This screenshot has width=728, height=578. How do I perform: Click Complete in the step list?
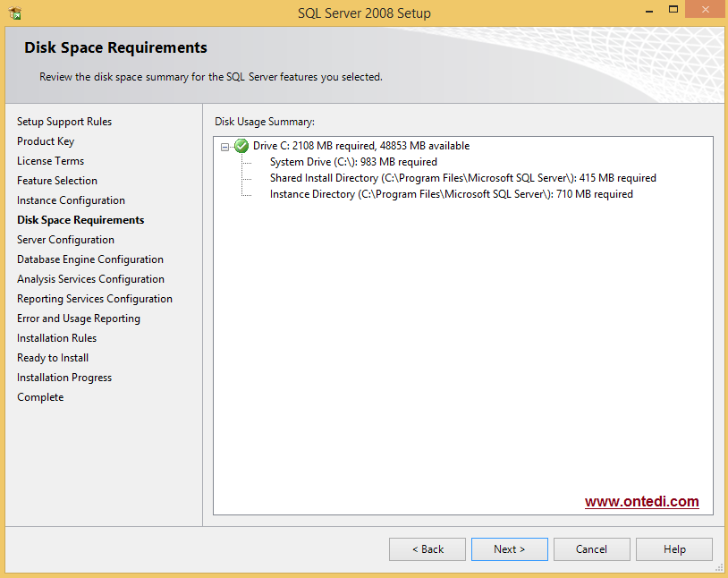tap(40, 397)
